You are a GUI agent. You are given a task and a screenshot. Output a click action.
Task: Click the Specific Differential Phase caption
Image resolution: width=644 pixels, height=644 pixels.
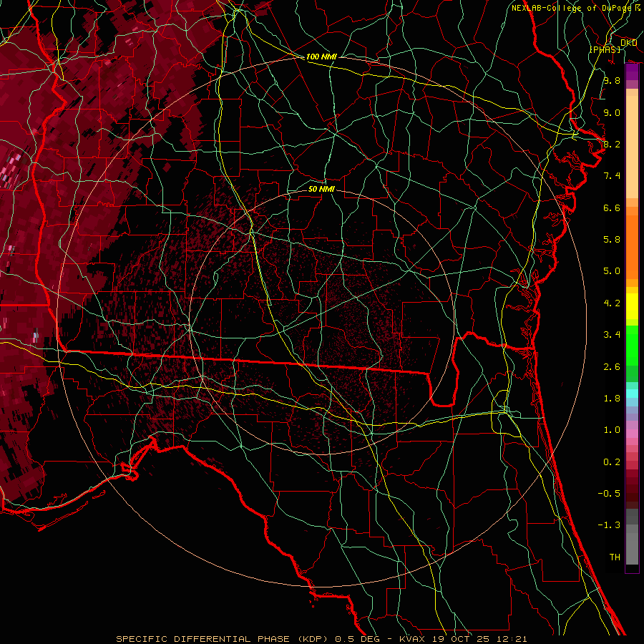(x=321, y=639)
